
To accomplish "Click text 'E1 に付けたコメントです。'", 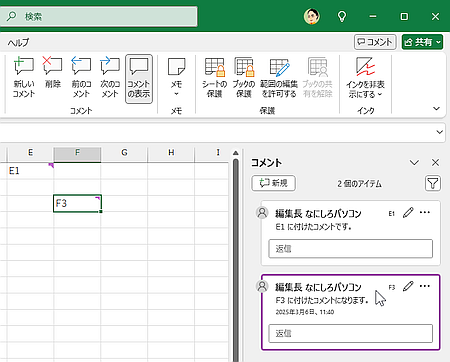I will coord(314,227).
